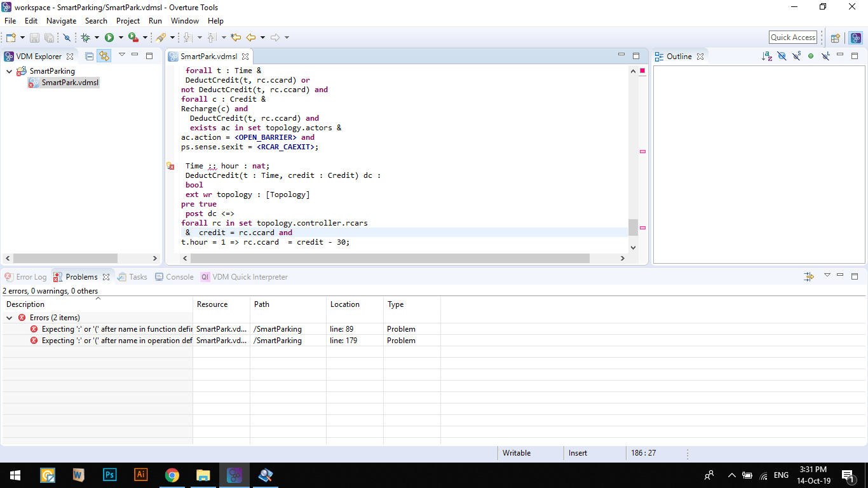Sort problems by Location column header
The height and width of the screenshot is (488, 868).
pos(355,304)
